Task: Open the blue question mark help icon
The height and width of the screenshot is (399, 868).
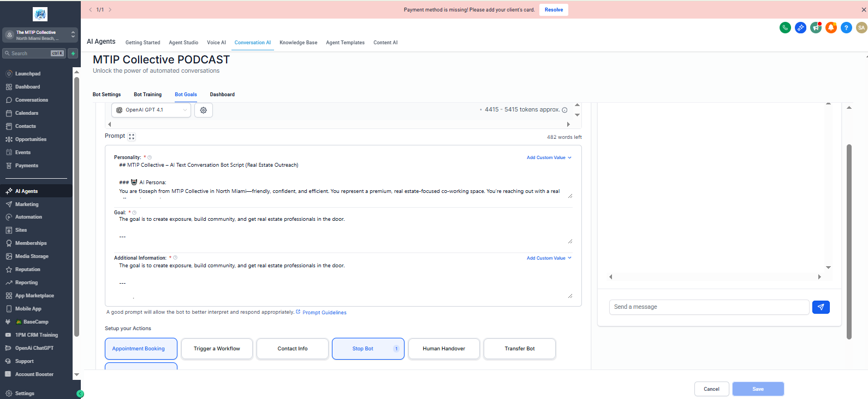Action: pyautogui.click(x=846, y=28)
